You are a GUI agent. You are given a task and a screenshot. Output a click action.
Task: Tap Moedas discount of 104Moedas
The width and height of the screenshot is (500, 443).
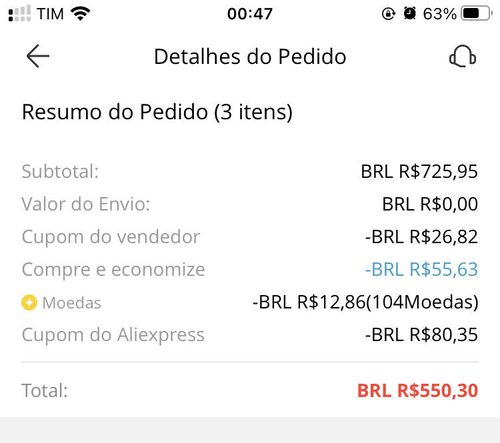click(365, 302)
